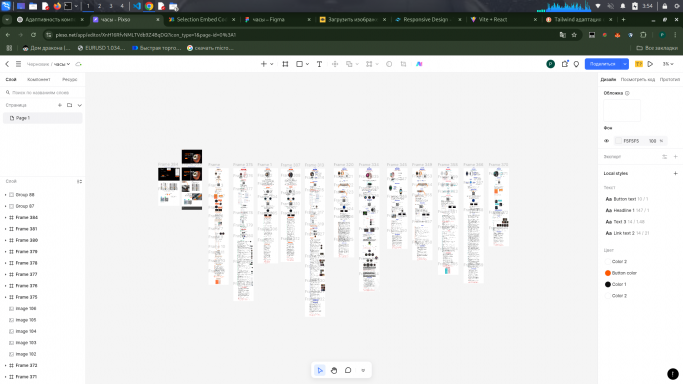Expand the Group 88 layer
Screen dimensions: 683x384
click(x=5, y=195)
